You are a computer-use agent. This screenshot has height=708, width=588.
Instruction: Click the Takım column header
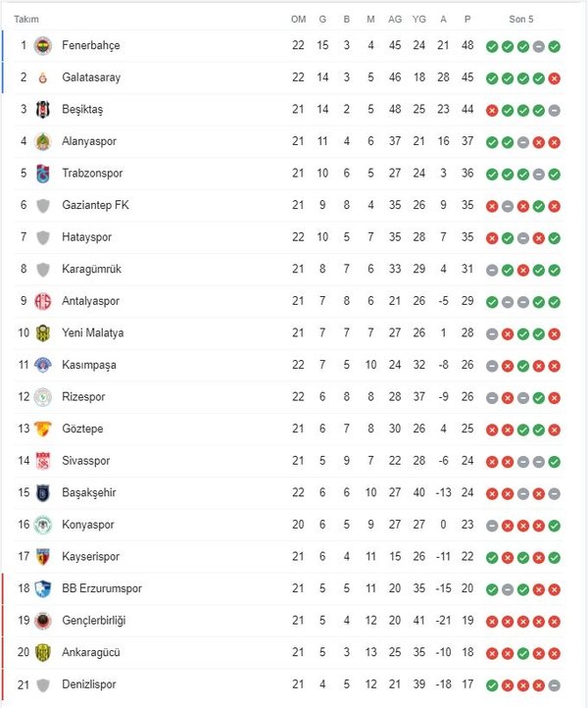(x=26, y=20)
